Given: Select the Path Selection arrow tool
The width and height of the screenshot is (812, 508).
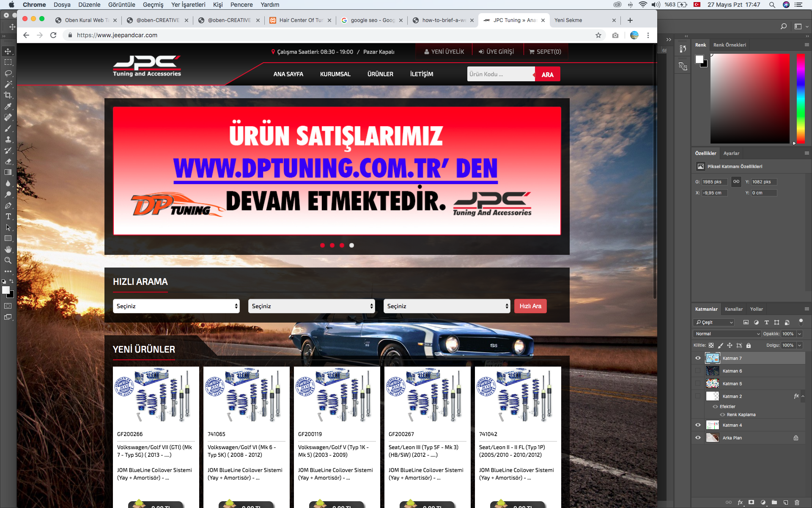Looking at the screenshot, I should click(x=8, y=227).
